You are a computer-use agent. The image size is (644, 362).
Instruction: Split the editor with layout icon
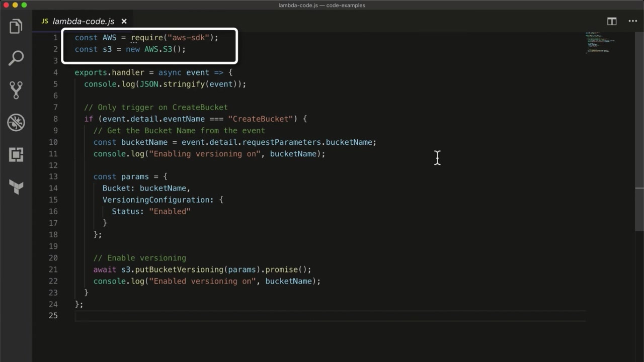tap(612, 21)
